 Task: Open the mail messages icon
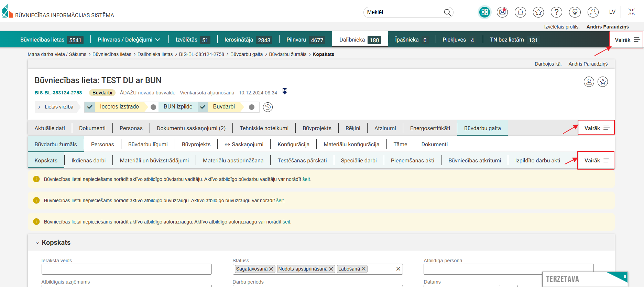tap(502, 12)
